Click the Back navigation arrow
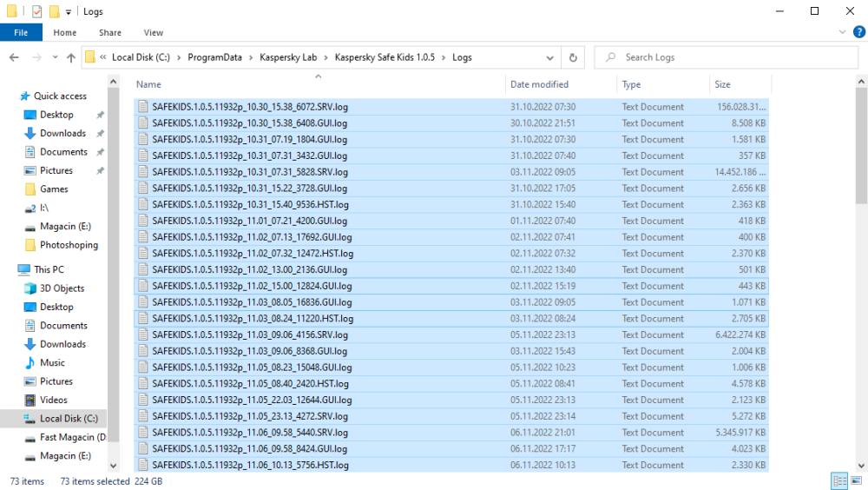 pos(14,57)
